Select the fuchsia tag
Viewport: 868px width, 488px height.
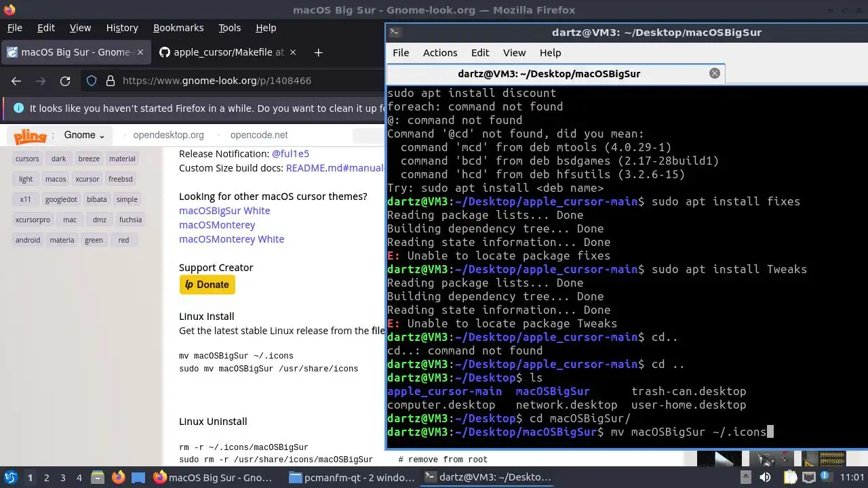coord(130,220)
